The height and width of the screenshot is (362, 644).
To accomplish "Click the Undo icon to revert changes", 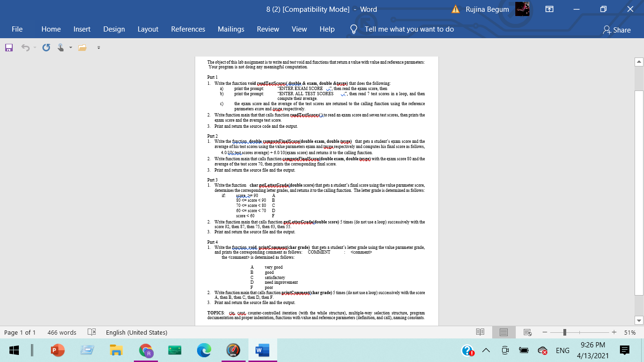I will click(x=25, y=47).
